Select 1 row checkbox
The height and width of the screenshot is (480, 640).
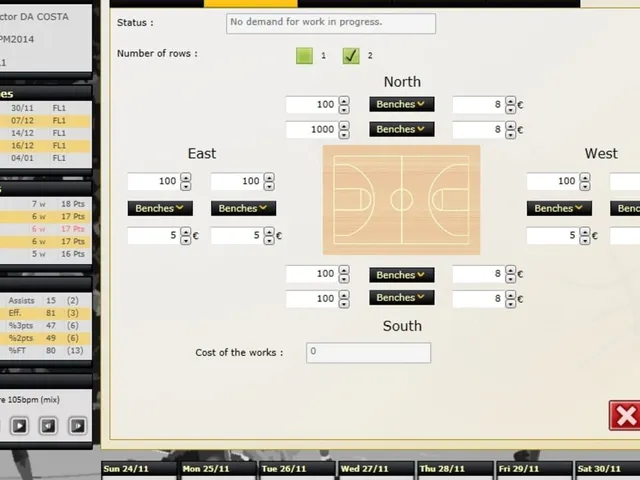click(304, 56)
